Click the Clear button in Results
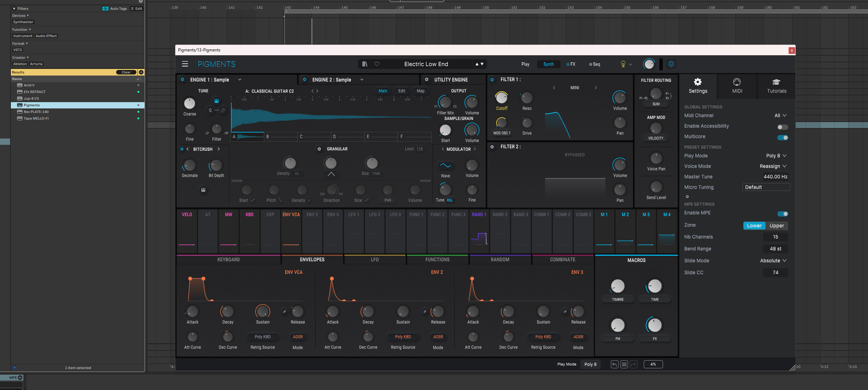868x390 pixels. tap(126, 72)
